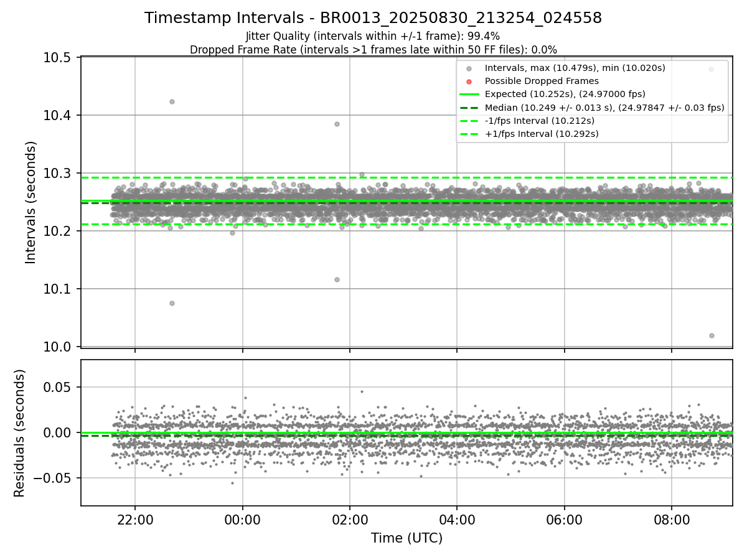Click the 'Residuals (seconds)' y-axis label

(x=19, y=433)
